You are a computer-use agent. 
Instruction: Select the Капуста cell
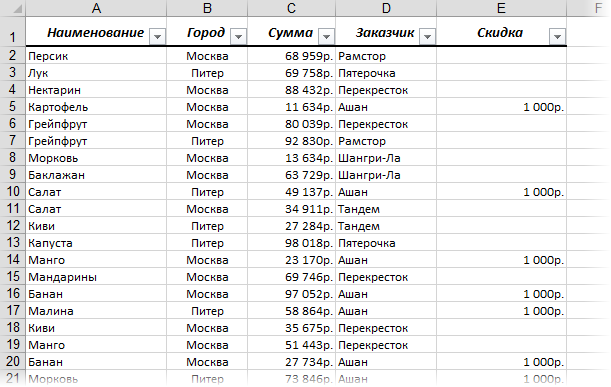tap(96, 243)
